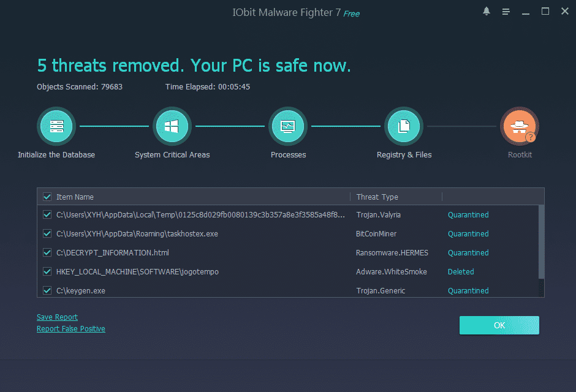Click the Trojan.Generic threat type
Image resolution: width=576 pixels, height=392 pixels.
(x=381, y=291)
